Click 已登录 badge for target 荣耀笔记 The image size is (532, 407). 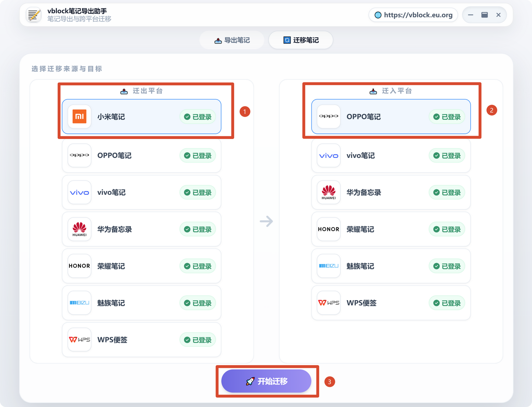click(447, 230)
